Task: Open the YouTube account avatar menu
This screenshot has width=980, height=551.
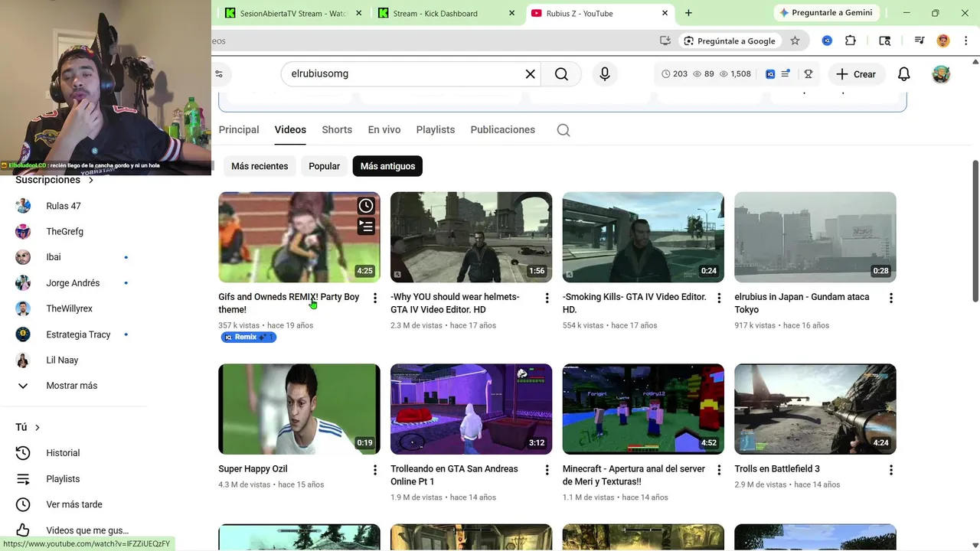Action: 941,74
